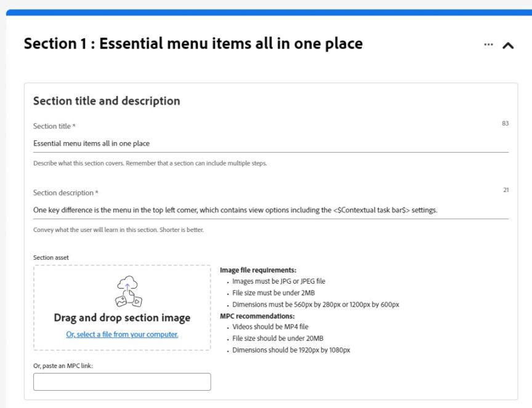Click the "Drag and drop section image" text
The height and width of the screenshot is (408, 532).
click(122, 318)
